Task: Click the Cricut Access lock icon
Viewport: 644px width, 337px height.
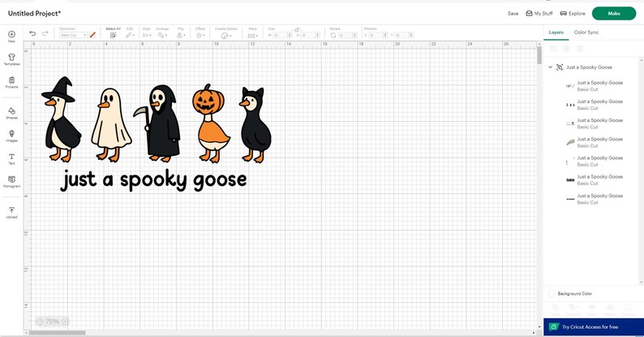Action: (x=554, y=326)
